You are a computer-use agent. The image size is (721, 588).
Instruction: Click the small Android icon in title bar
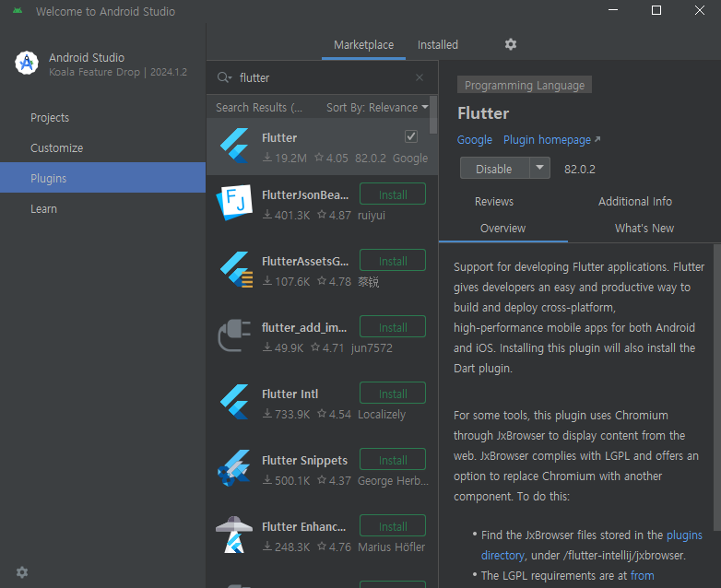point(18,10)
